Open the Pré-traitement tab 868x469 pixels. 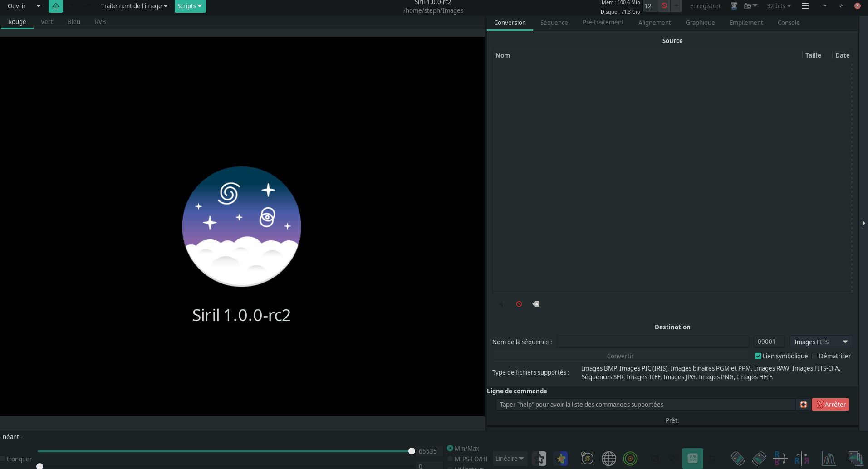[603, 23]
